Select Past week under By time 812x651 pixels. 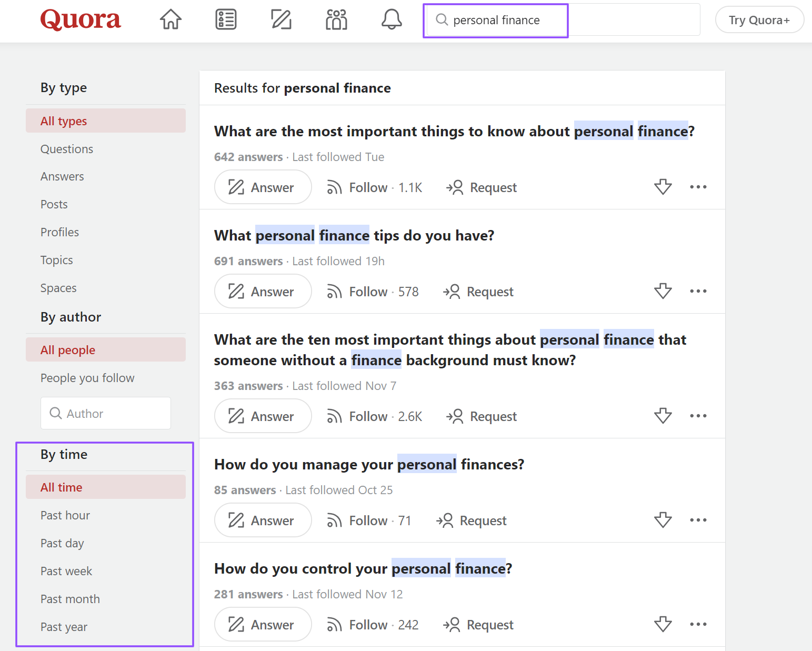(x=66, y=570)
